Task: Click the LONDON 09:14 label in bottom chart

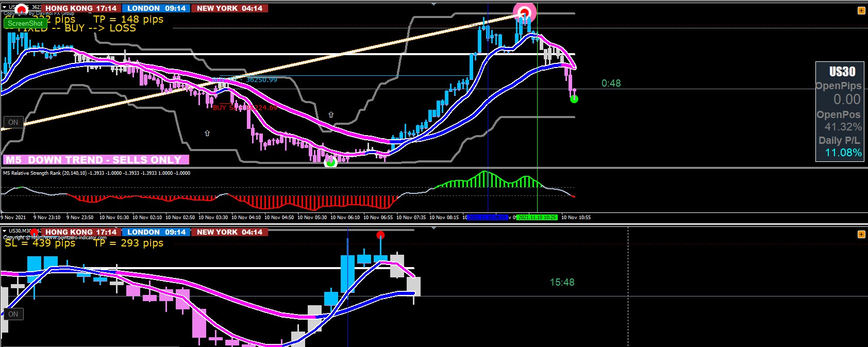Action: coord(156,232)
